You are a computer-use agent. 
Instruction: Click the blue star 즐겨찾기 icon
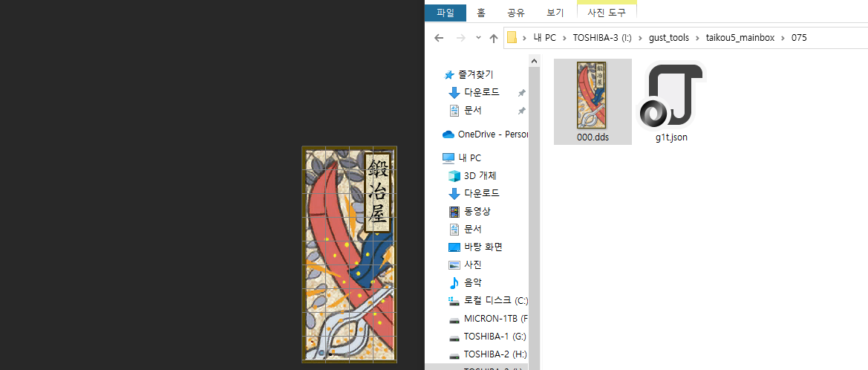pyautogui.click(x=450, y=74)
